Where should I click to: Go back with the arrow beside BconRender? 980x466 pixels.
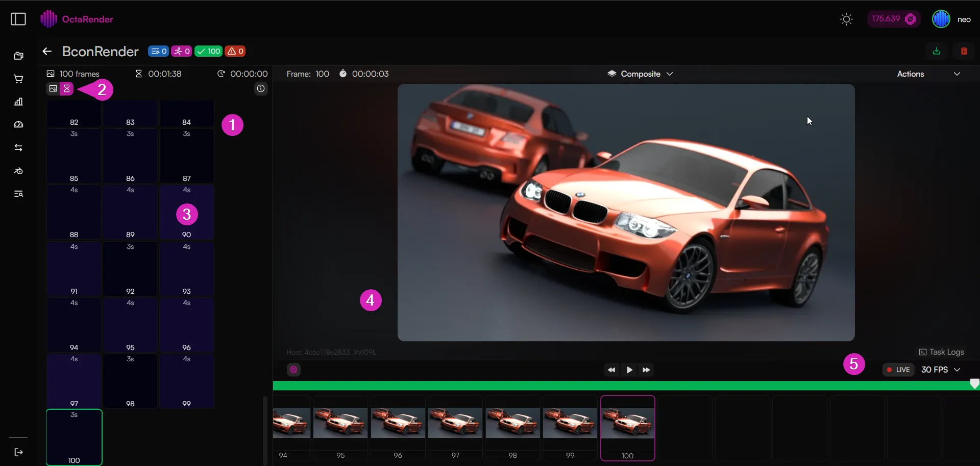[x=47, y=51]
